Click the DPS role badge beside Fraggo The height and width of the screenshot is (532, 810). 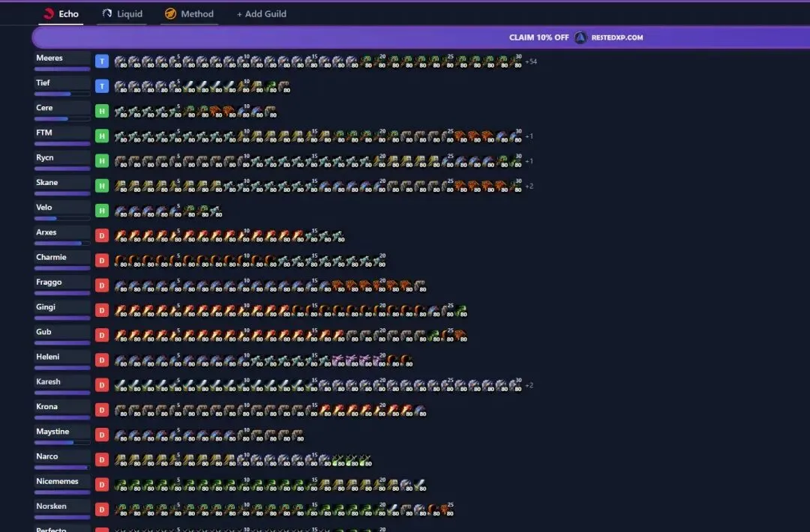[x=102, y=285]
